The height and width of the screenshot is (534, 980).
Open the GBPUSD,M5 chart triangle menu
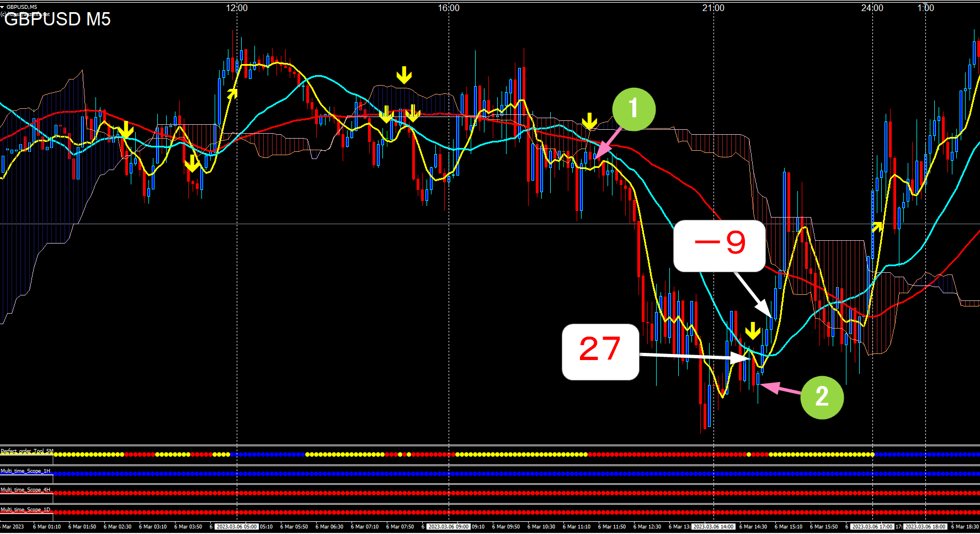[2, 7]
